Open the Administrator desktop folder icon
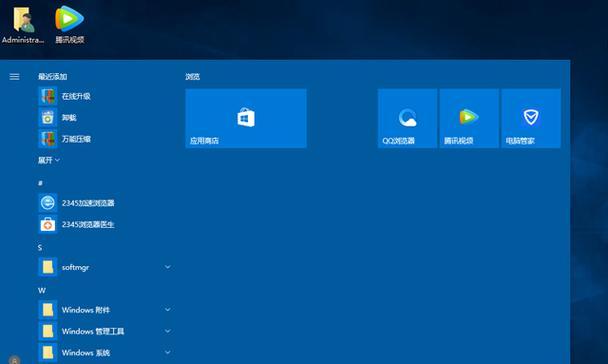The width and height of the screenshot is (608, 364). [x=23, y=24]
